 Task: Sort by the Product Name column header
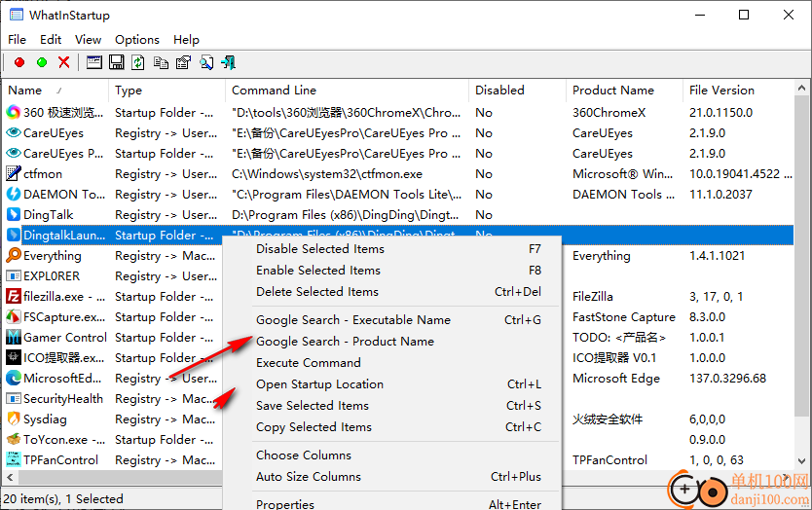pyautogui.click(x=624, y=91)
